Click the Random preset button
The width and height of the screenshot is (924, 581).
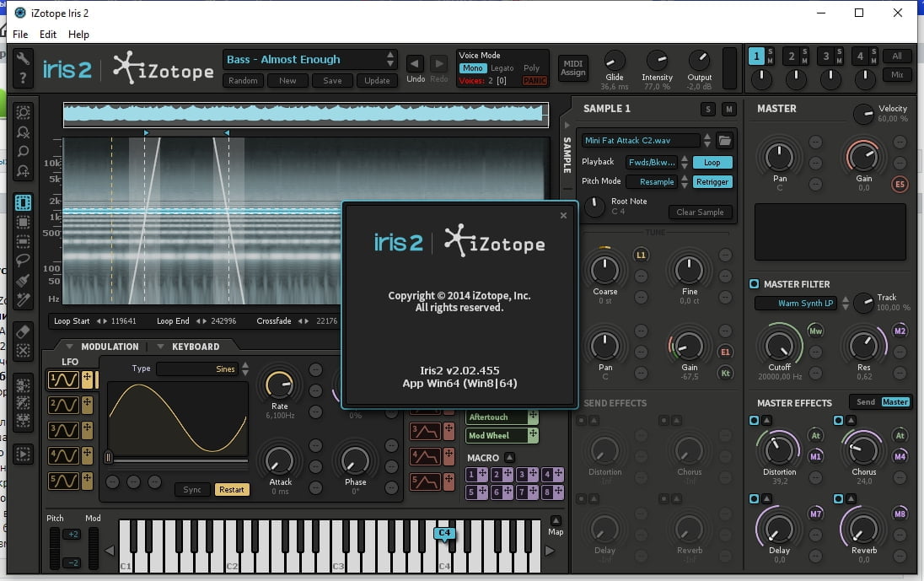[x=243, y=81]
